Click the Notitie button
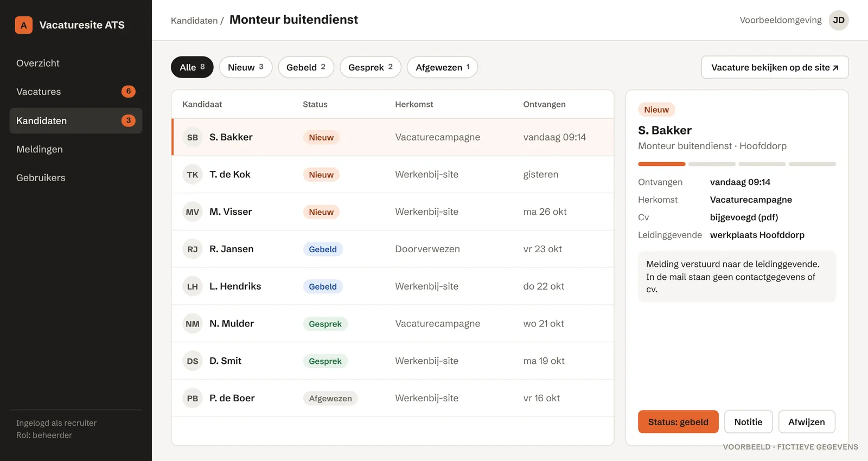 click(x=749, y=422)
